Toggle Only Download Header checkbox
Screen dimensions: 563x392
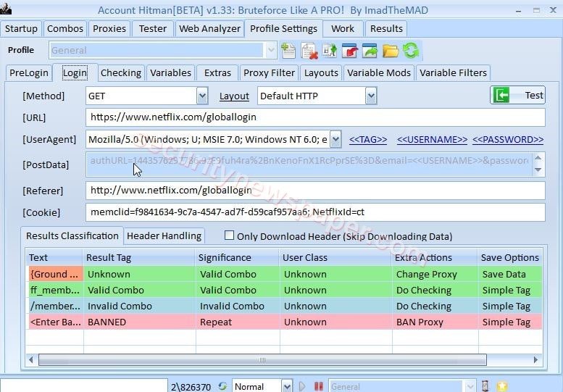(229, 235)
